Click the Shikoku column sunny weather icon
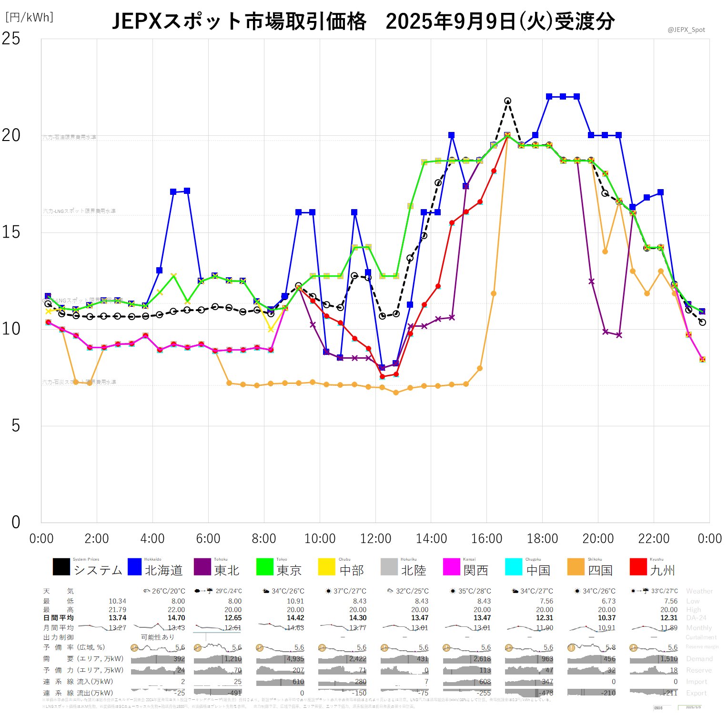The image size is (728, 715). pos(577,591)
